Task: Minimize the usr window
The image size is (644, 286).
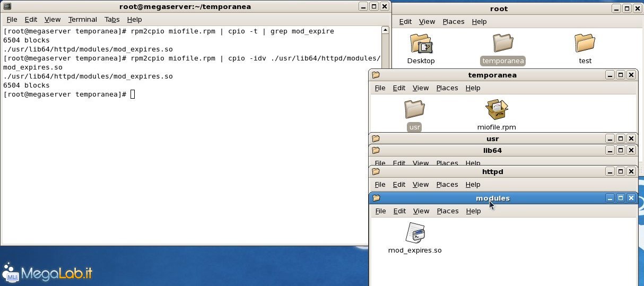Action: [610, 139]
